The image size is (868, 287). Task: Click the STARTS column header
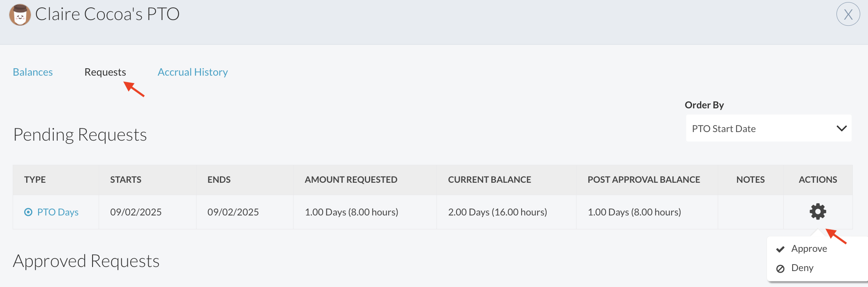(126, 179)
